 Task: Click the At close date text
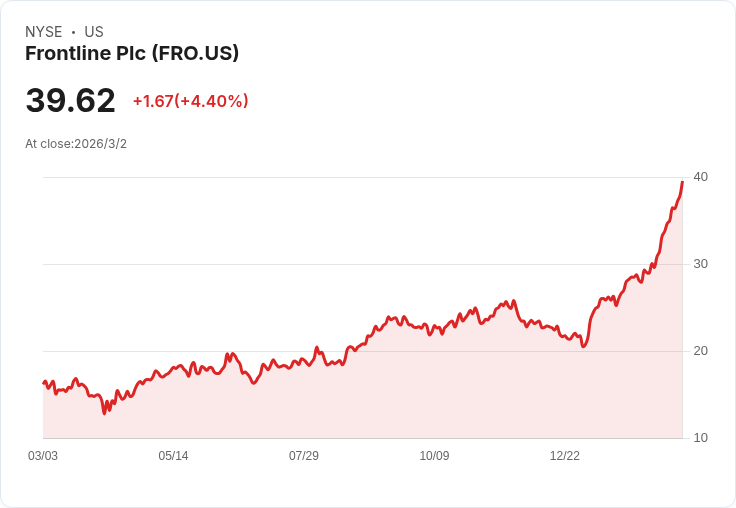(x=76, y=144)
